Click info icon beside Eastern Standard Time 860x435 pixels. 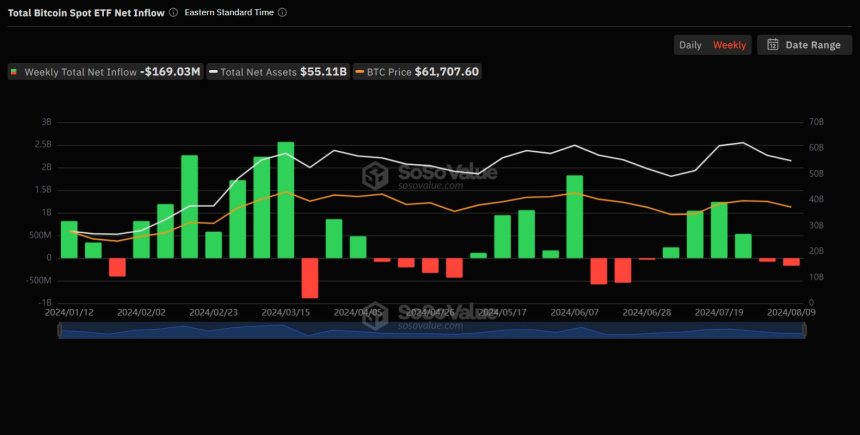tap(282, 13)
